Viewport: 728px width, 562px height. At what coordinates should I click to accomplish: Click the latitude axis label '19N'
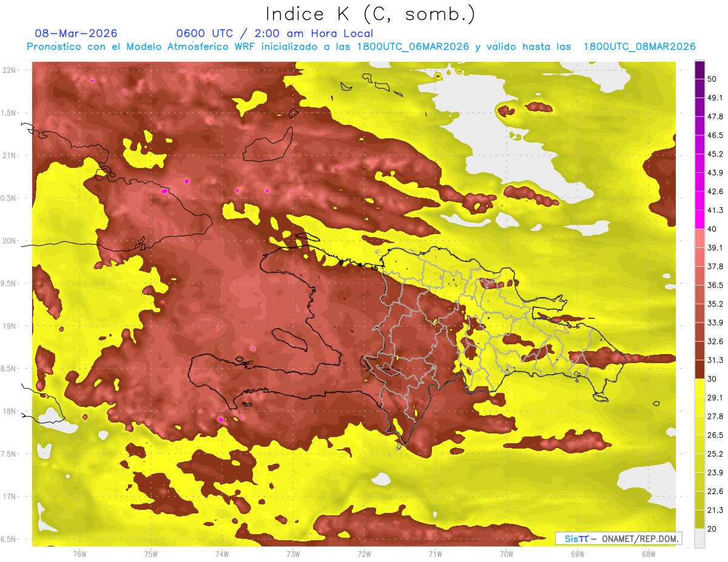point(10,326)
